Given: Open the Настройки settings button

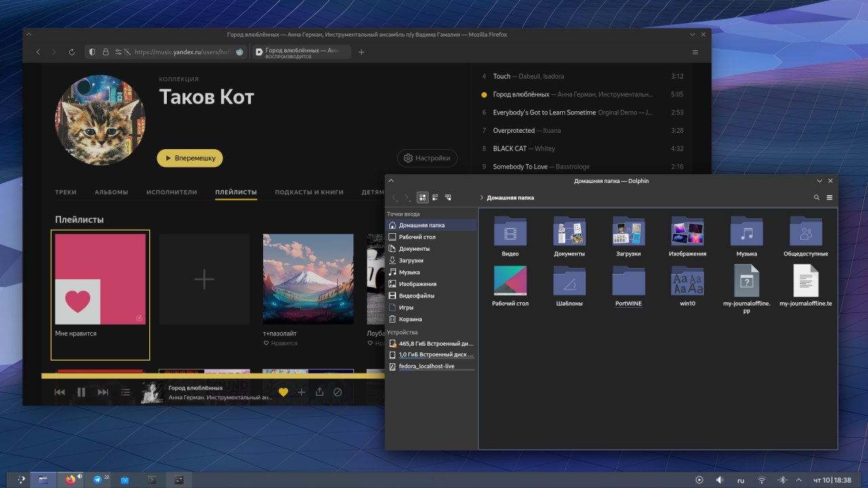Looking at the screenshot, I should click(427, 158).
